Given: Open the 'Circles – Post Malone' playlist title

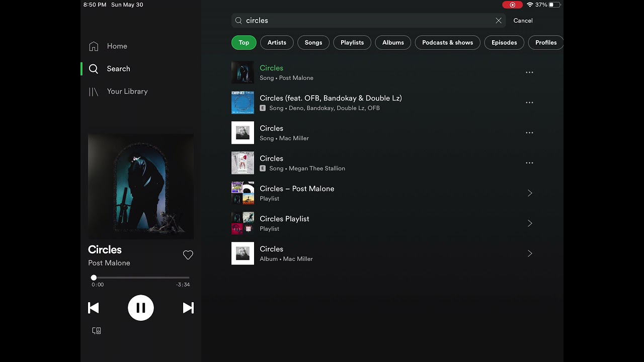Looking at the screenshot, I should click(x=297, y=189).
